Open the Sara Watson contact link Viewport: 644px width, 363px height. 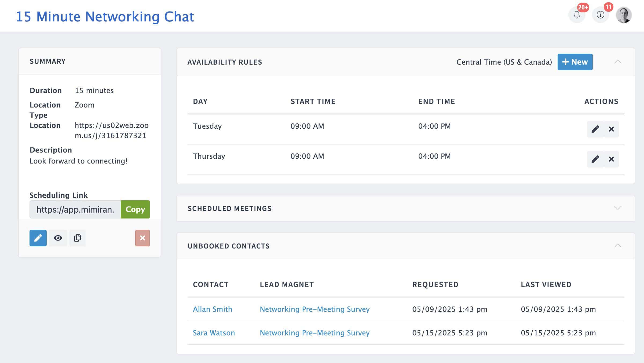coord(214,333)
